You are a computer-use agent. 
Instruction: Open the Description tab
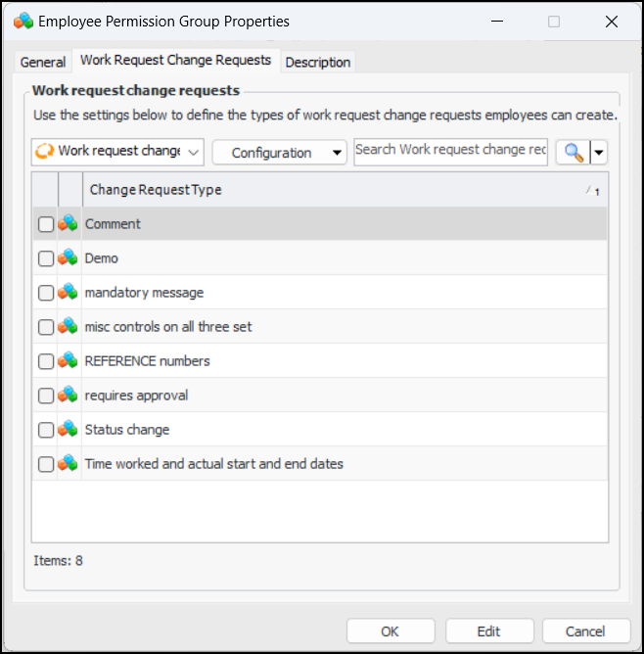(x=317, y=62)
